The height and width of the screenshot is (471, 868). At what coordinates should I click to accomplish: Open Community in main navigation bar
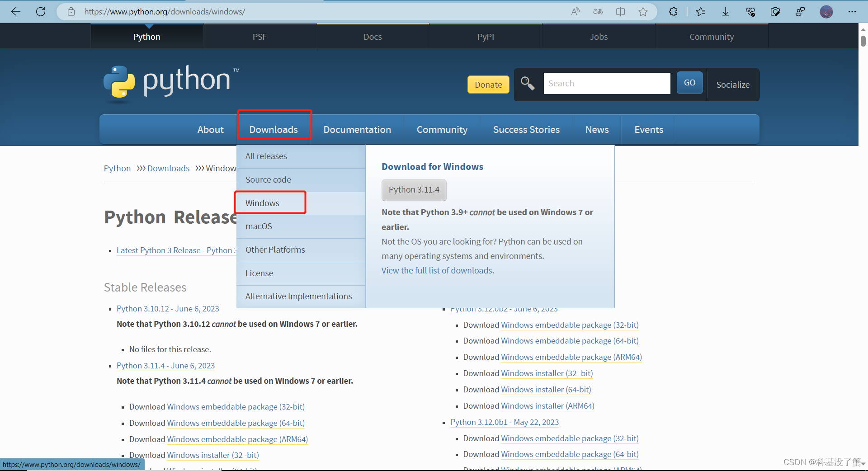(x=442, y=130)
